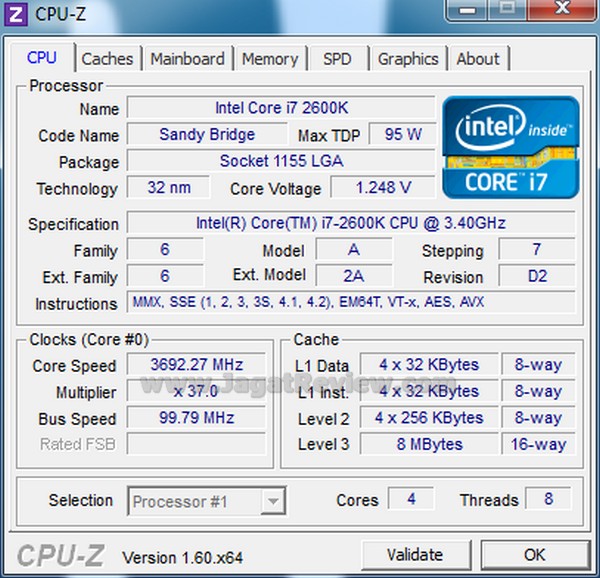Screen dimensions: 600x578
Task: Click the L1 Data value 4 x 32 KBytes
Action: (x=429, y=365)
